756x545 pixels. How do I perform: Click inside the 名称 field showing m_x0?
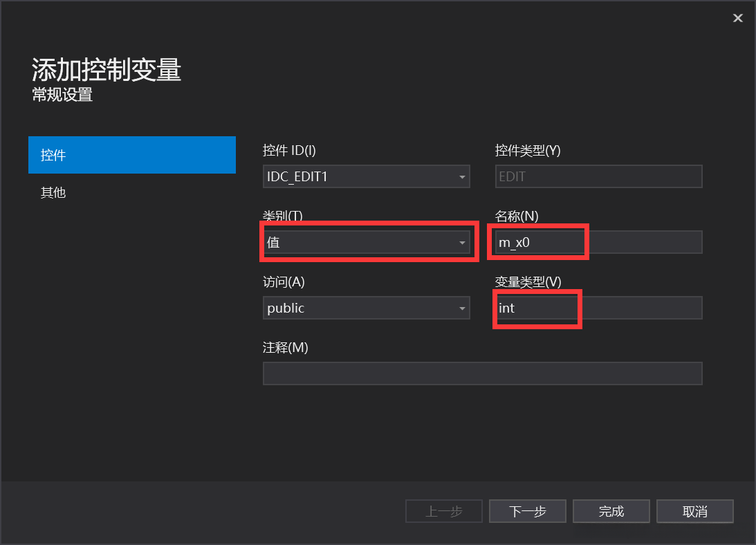[x=538, y=241]
